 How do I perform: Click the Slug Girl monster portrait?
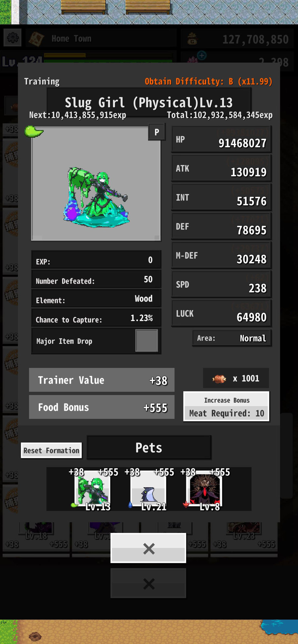coord(96,184)
